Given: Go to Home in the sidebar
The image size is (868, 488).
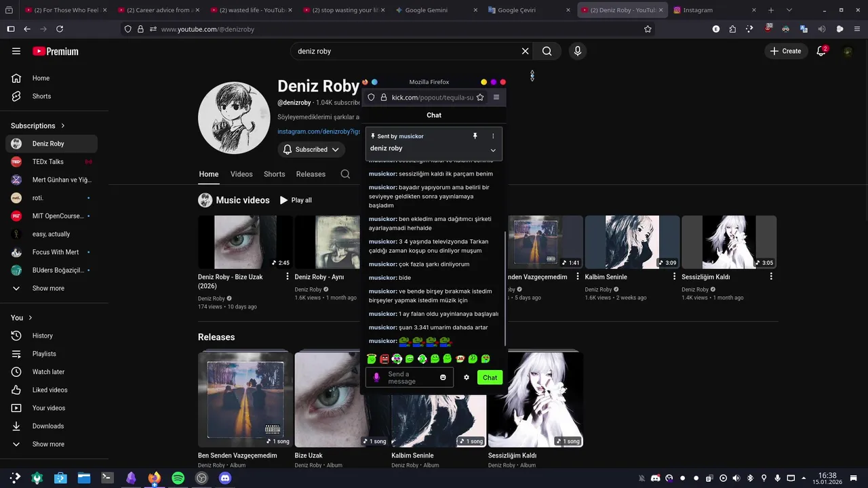Looking at the screenshot, I should pyautogui.click(x=52, y=78).
